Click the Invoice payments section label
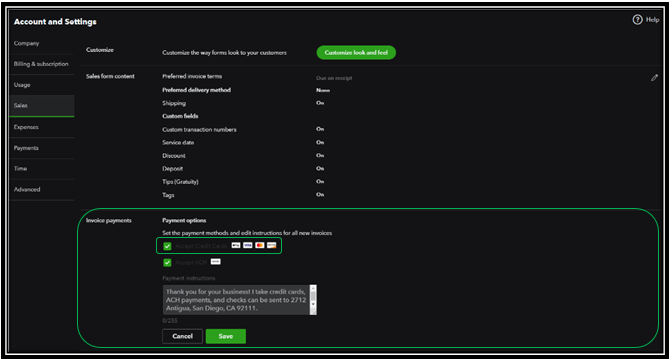The image size is (671, 361). [x=109, y=220]
